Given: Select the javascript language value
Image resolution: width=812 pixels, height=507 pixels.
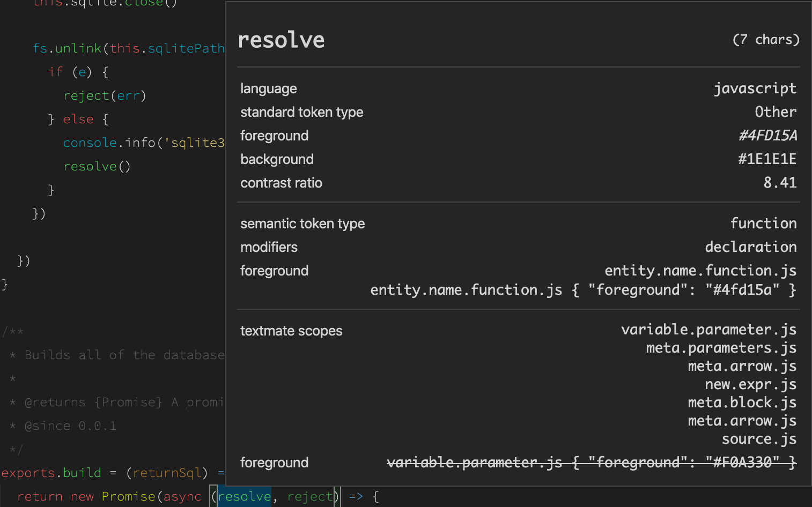Looking at the screenshot, I should 755,88.
